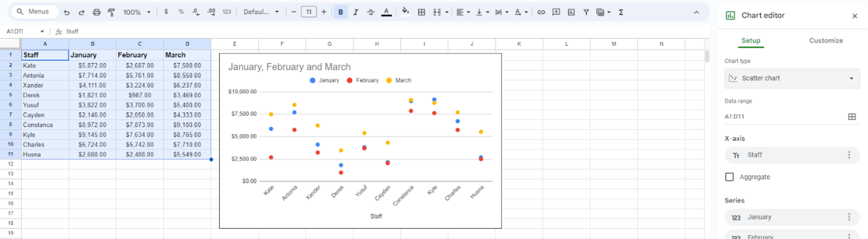Toggle bold formatting button

(341, 12)
